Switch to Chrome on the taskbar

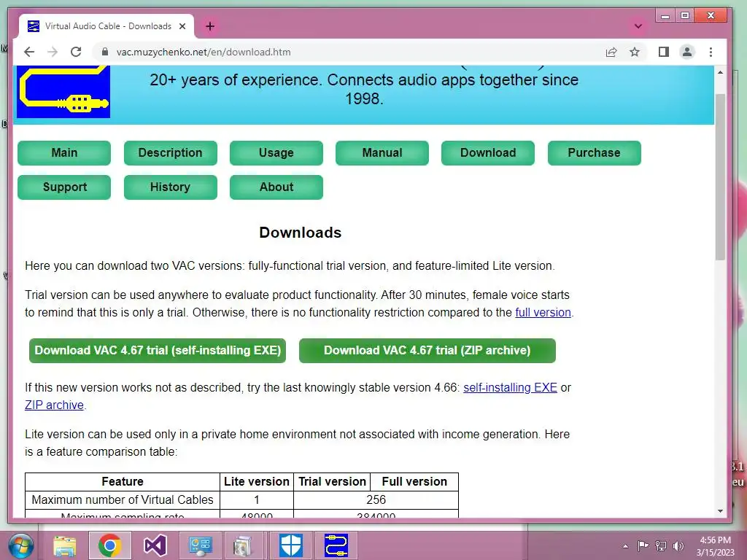pyautogui.click(x=110, y=545)
